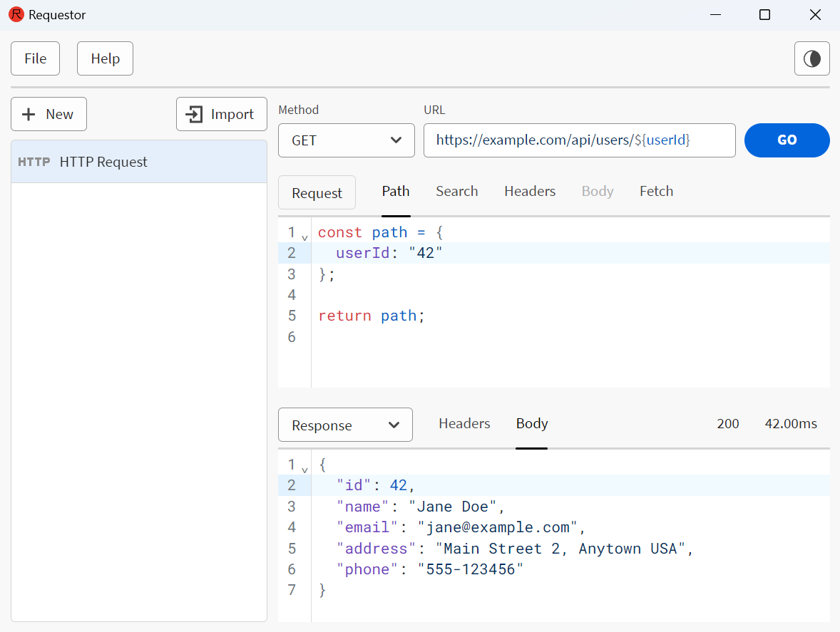Image resolution: width=840 pixels, height=632 pixels.
Task: Click the HTTP label beside the request name
Action: [x=34, y=162]
